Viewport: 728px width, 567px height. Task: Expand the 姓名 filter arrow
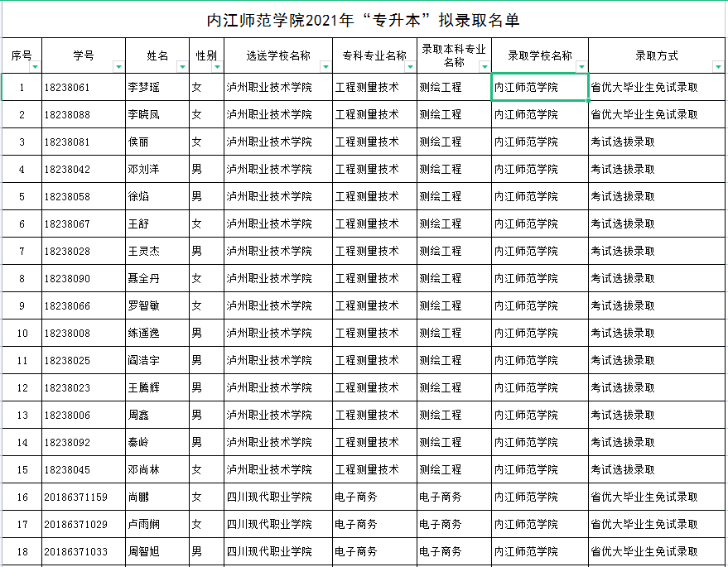point(182,67)
